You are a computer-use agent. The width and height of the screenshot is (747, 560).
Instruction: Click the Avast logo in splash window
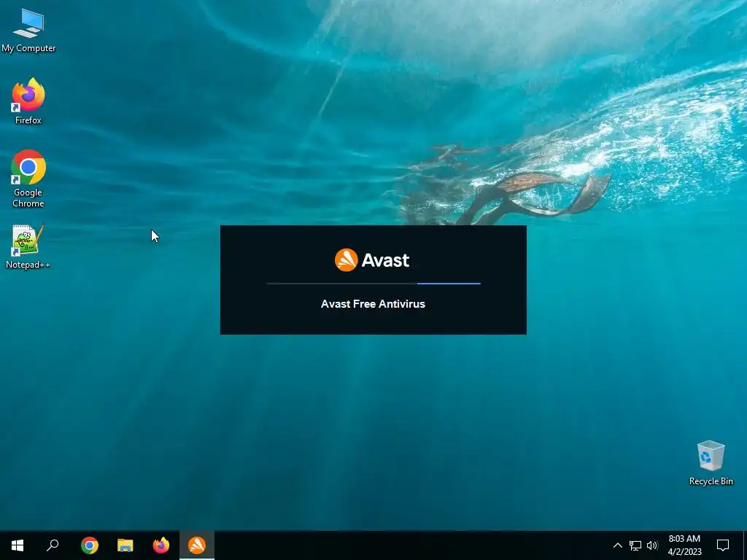tap(372, 260)
